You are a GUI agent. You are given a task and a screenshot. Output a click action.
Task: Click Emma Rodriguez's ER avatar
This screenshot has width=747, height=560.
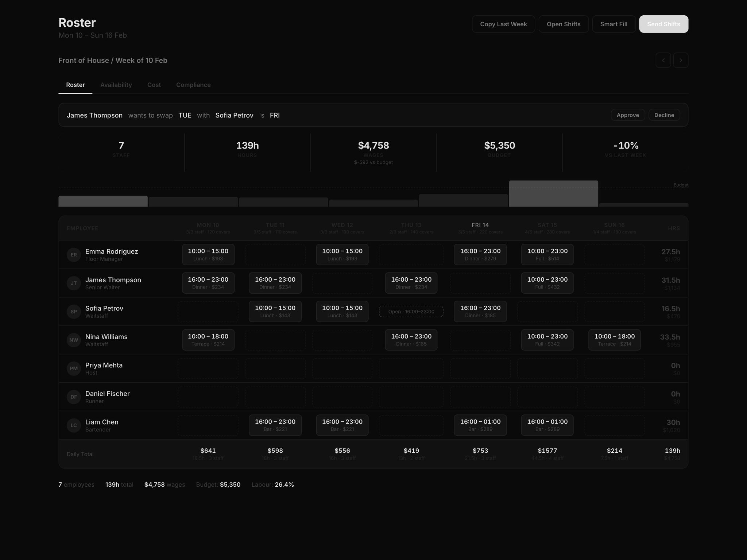(74, 255)
